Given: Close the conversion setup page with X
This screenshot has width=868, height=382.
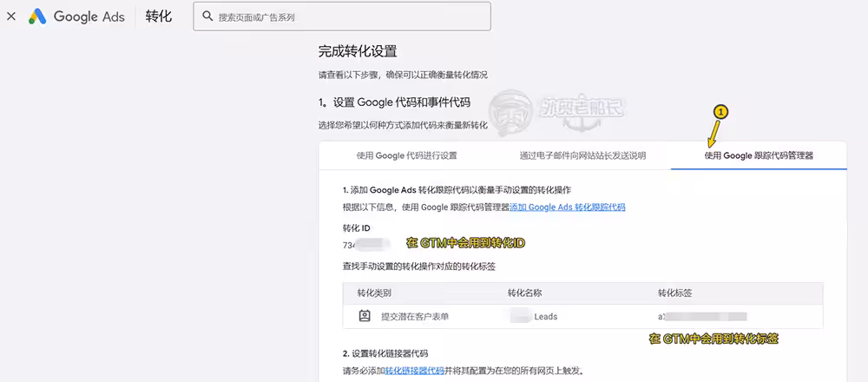Looking at the screenshot, I should (x=11, y=16).
